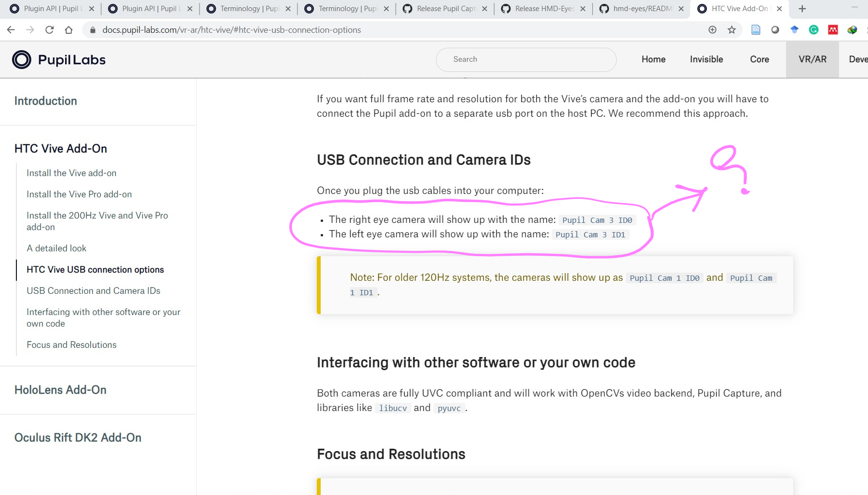
Task: Close the second Plugin API tab
Action: click(190, 9)
